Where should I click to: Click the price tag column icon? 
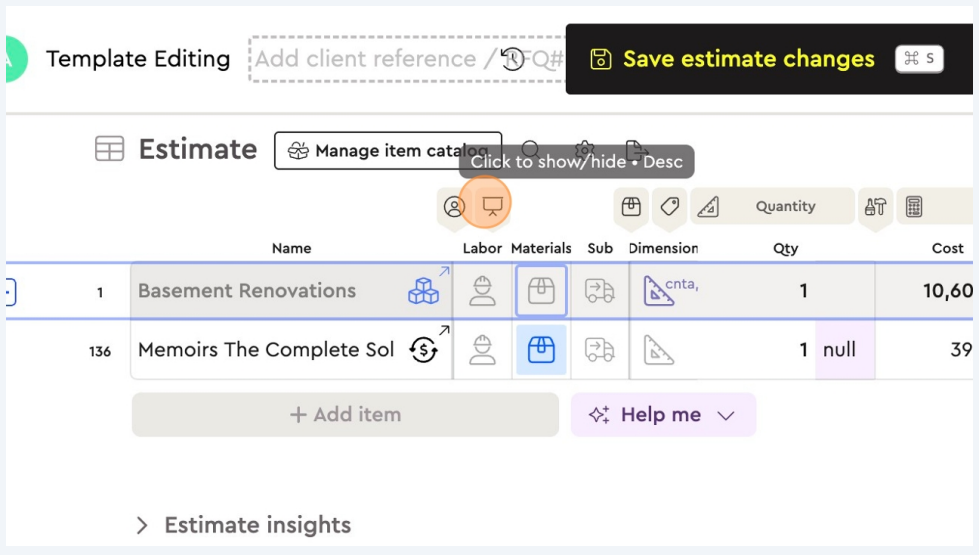(670, 207)
